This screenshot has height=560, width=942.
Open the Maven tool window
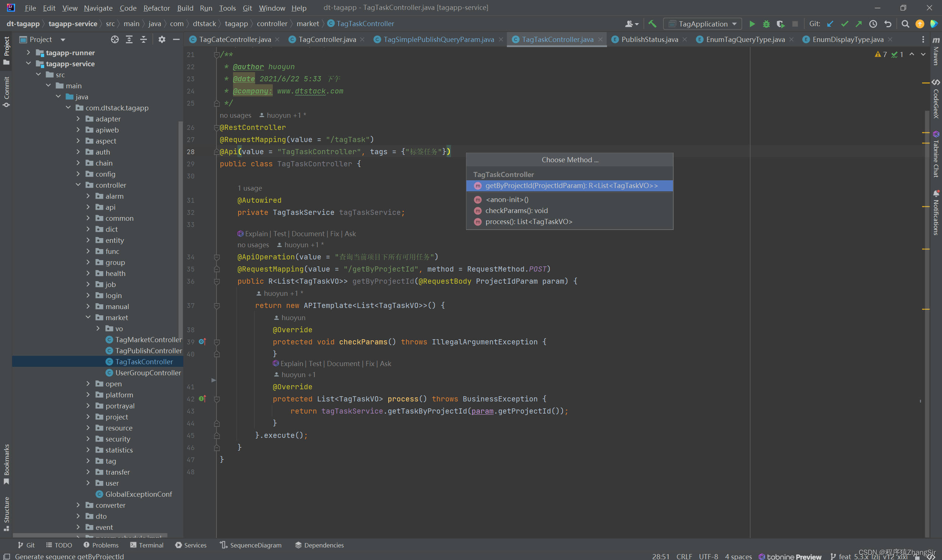936,51
